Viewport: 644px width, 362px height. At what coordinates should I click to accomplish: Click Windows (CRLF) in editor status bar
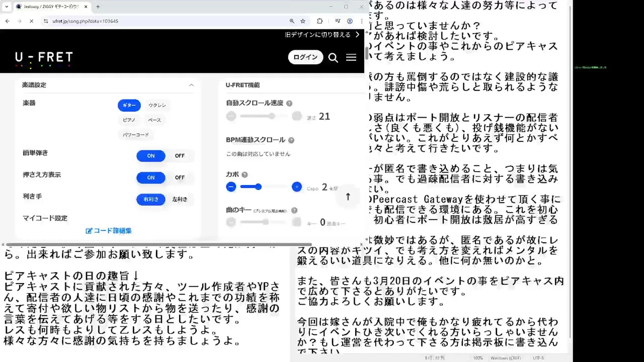pos(506,358)
